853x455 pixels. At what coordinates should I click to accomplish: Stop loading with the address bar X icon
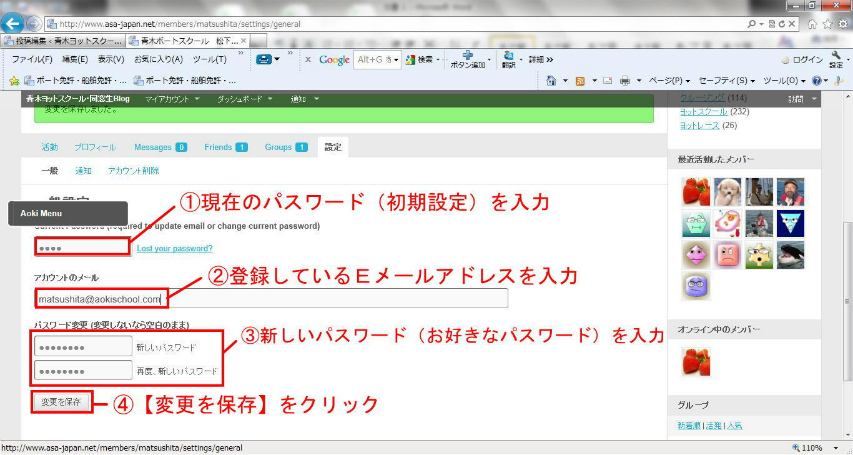point(791,24)
